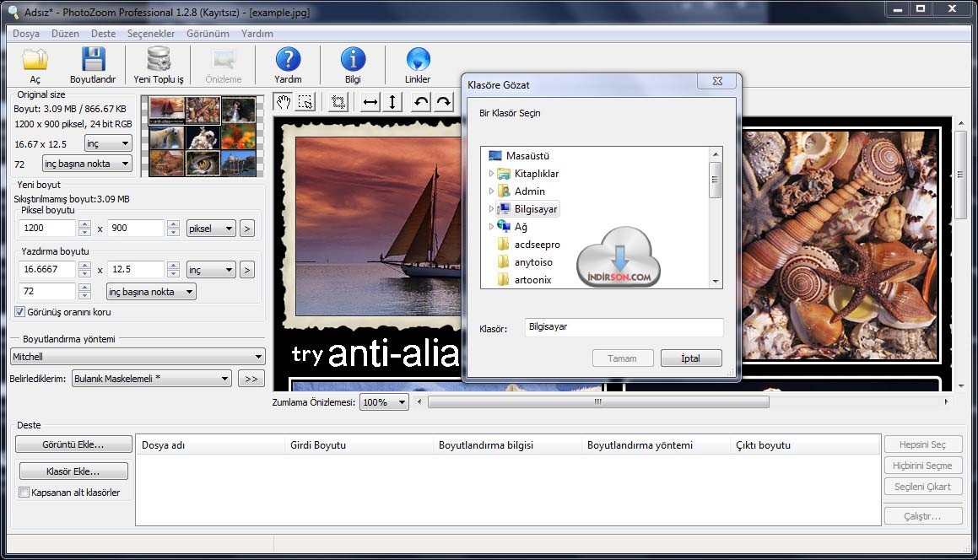Open the piksel unit dropdown
This screenshot has width=978, height=560.
[x=211, y=229]
